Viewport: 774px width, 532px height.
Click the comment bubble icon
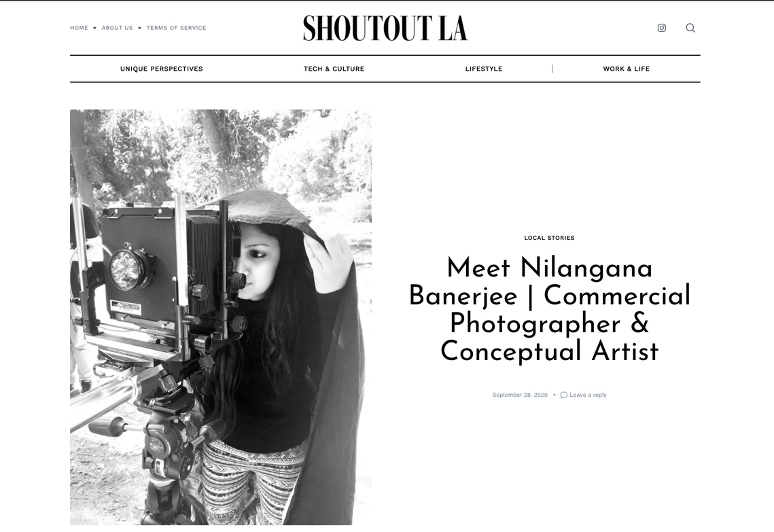coord(564,395)
